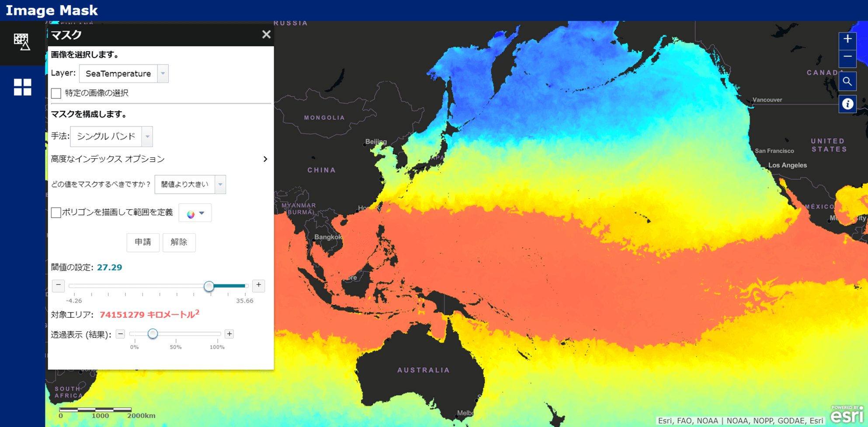Screen dimensions: 868x427
Task: Open the info button on map
Action: pos(847,104)
